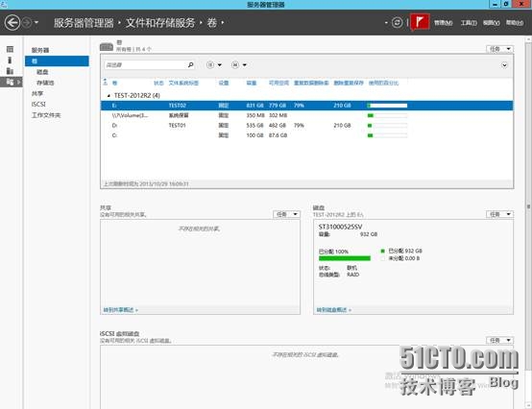Select 存储池 in the left navigation
This screenshot has width=532, height=409.
(x=45, y=83)
